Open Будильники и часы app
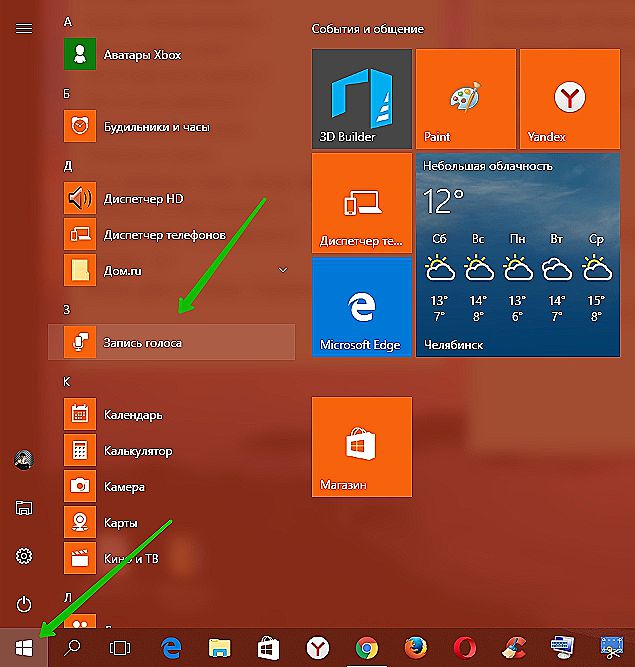The height and width of the screenshot is (667, 635). (x=171, y=126)
